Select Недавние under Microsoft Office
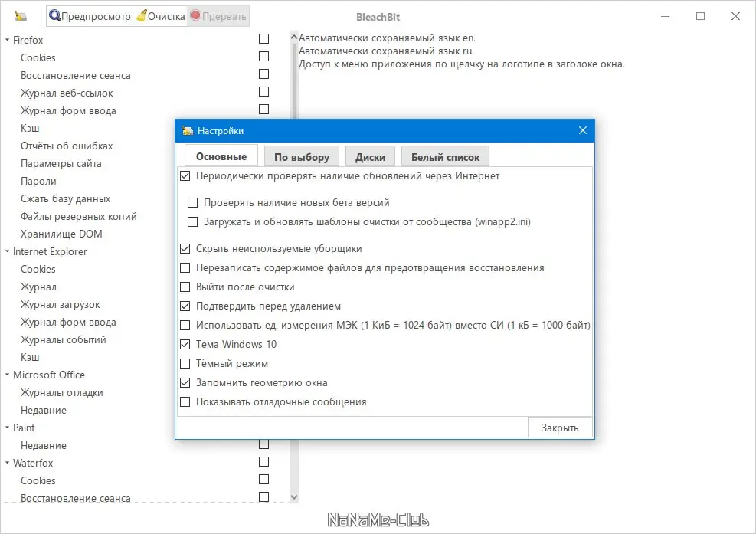756x534 pixels. click(x=44, y=410)
